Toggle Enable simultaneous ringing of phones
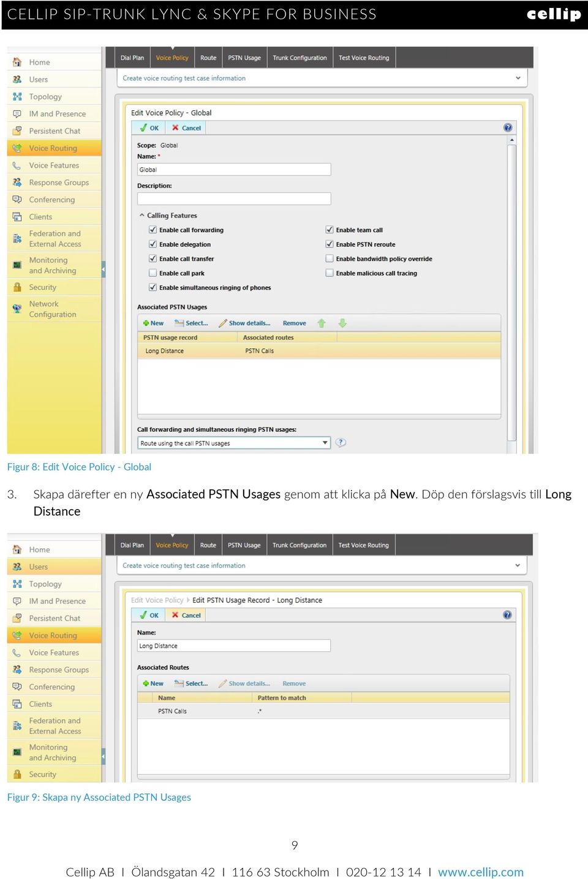588x879 pixels. [x=153, y=287]
